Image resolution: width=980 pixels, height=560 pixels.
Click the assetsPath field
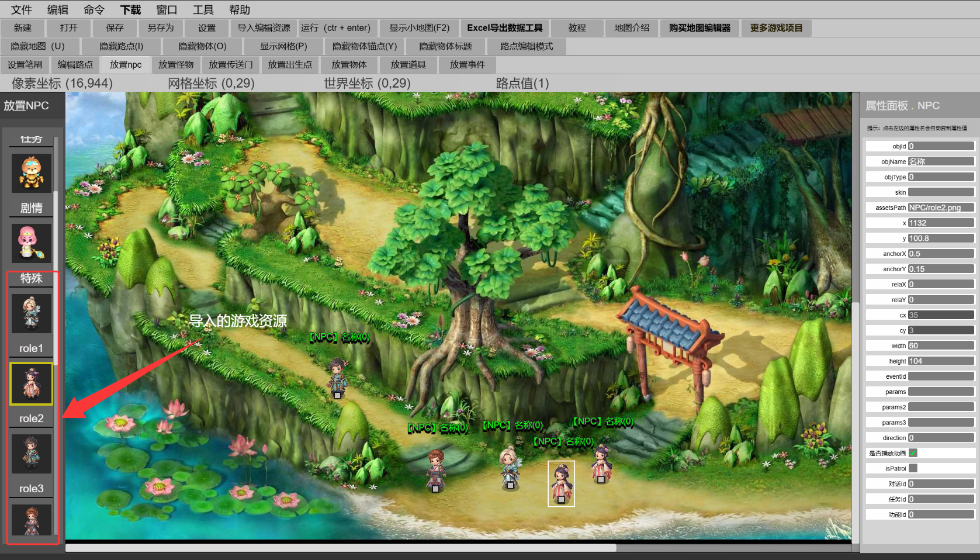pos(941,208)
